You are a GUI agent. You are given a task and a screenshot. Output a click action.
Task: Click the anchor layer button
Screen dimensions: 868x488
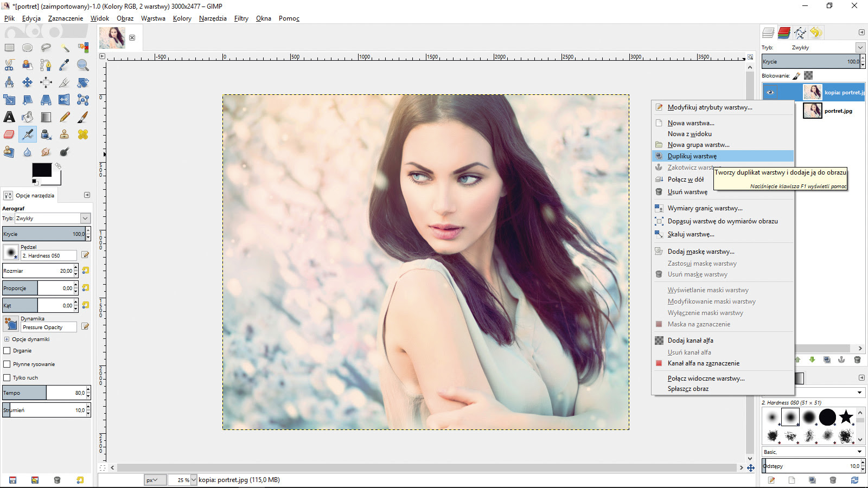click(841, 359)
